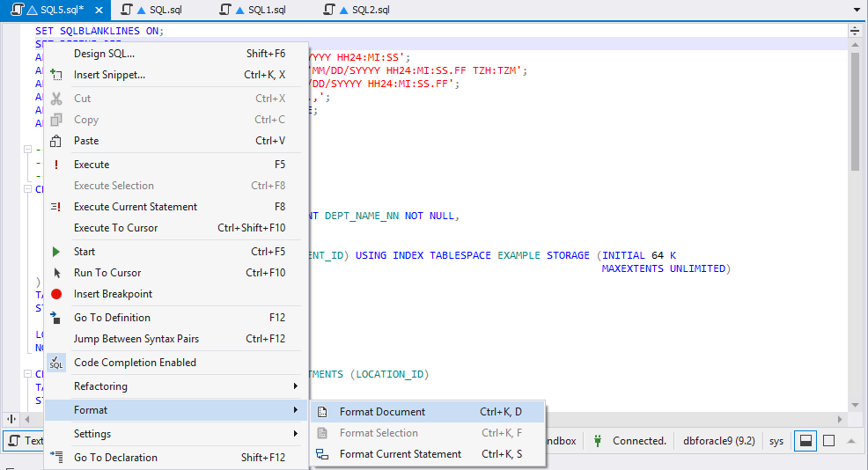This screenshot has width=868, height=470.
Task: Click the Execute Current Statement icon
Action: [56, 207]
